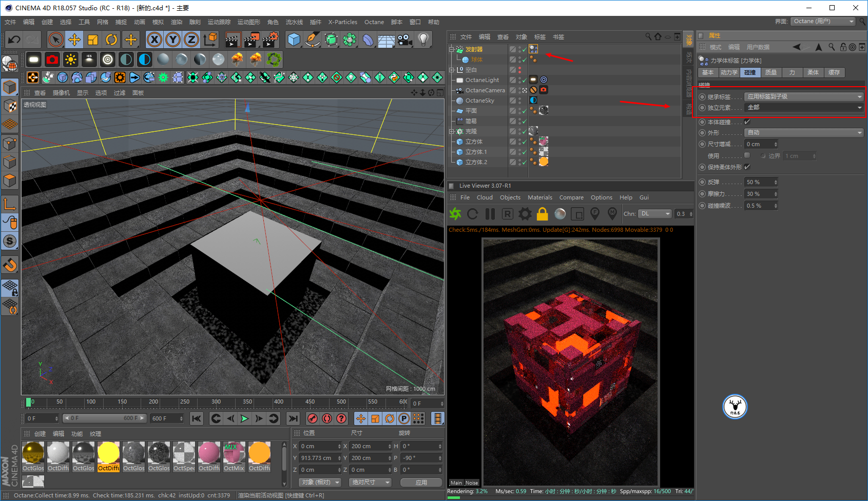Open the 对象 (相对) coordinate dropdown

pos(321,483)
